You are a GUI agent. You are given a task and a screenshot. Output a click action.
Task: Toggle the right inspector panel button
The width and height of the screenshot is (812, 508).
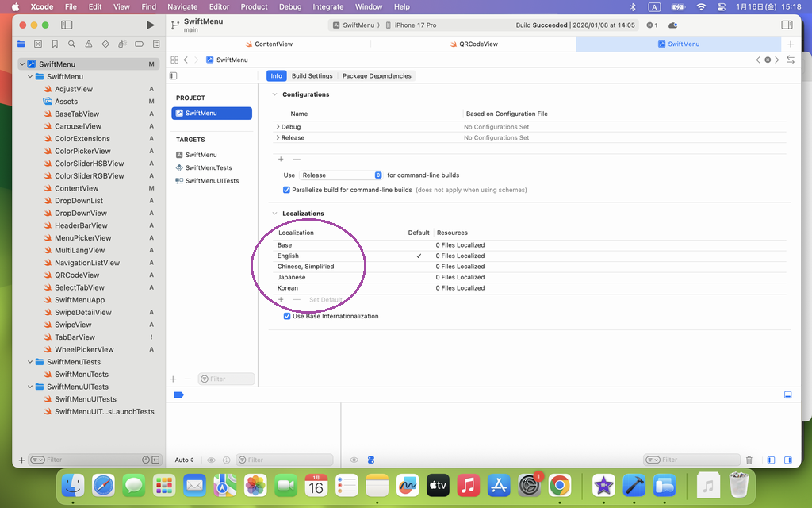787,25
